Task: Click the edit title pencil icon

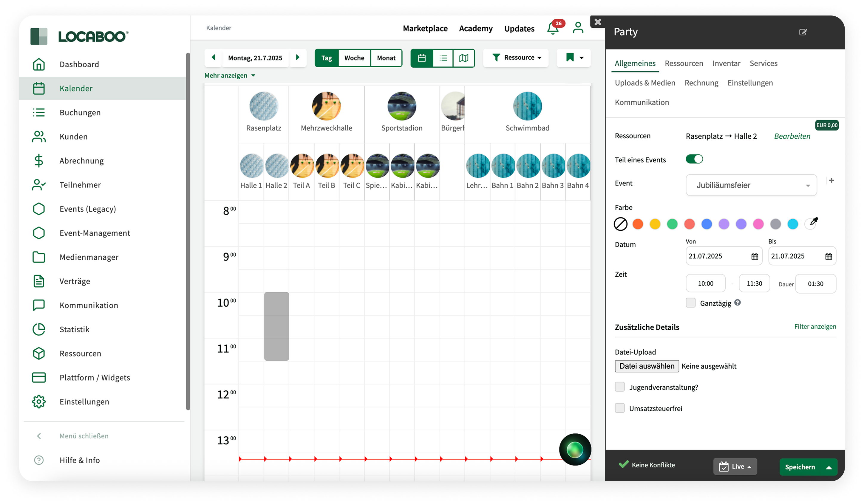Action: pyautogui.click(x=803, y=32)
